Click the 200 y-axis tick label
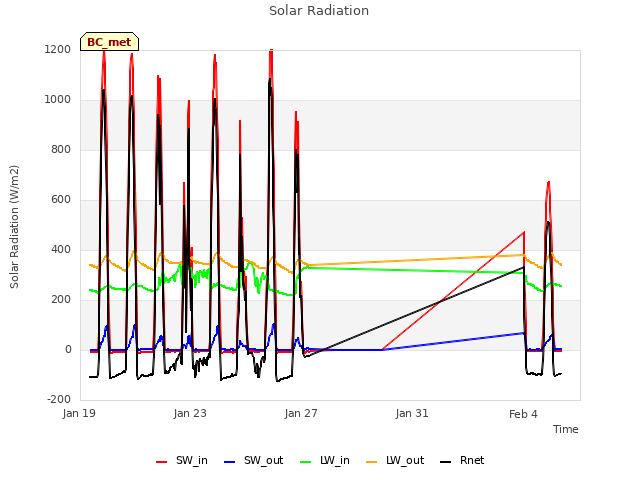The image size is (640, 480). point(61,300)
